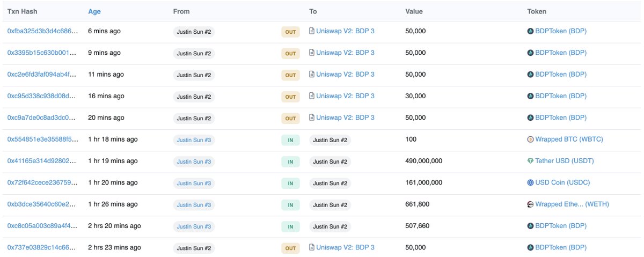
Task: Open transaction hash 0x3395b15c630b001
Action: point(41,53)
